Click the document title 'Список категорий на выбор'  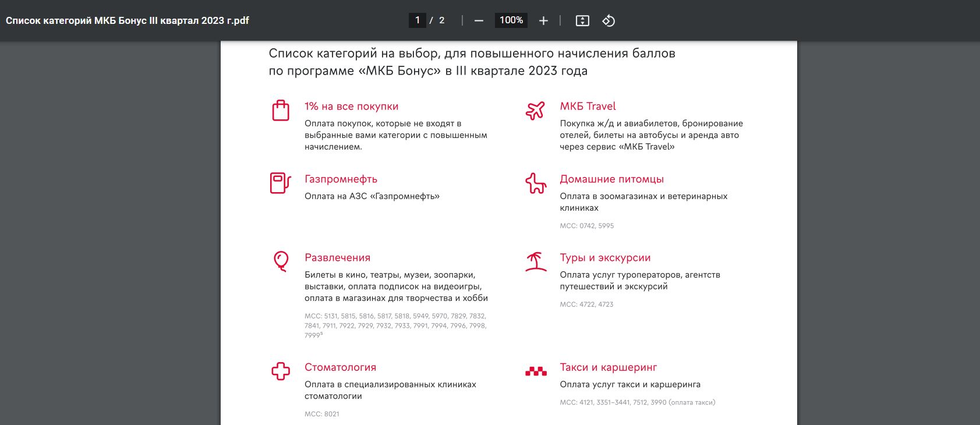[472, 62]
